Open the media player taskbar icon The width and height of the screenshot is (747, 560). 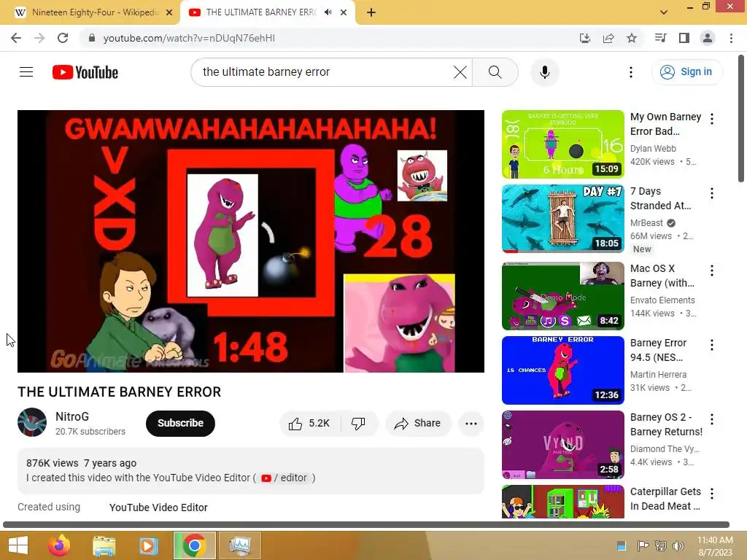pyautogui.click(x=148, y=545)
